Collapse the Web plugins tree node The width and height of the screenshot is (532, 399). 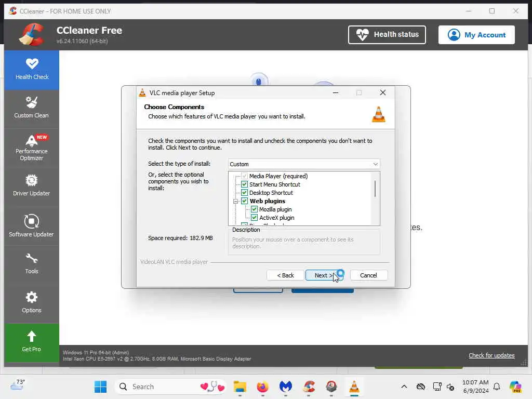[x=235, y=201]
